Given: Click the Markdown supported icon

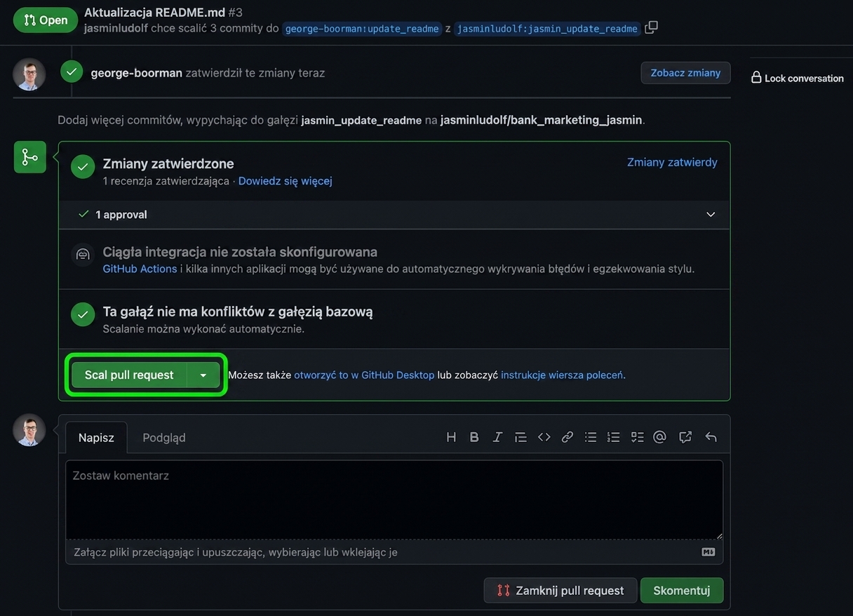Looking at the screenshot, I should (708, 552).
